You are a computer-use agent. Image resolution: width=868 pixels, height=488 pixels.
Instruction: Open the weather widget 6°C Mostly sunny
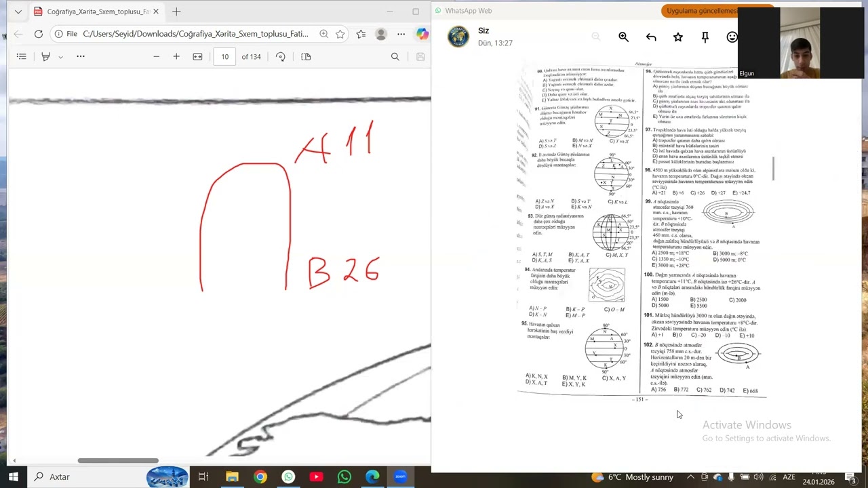coord(633,477)
